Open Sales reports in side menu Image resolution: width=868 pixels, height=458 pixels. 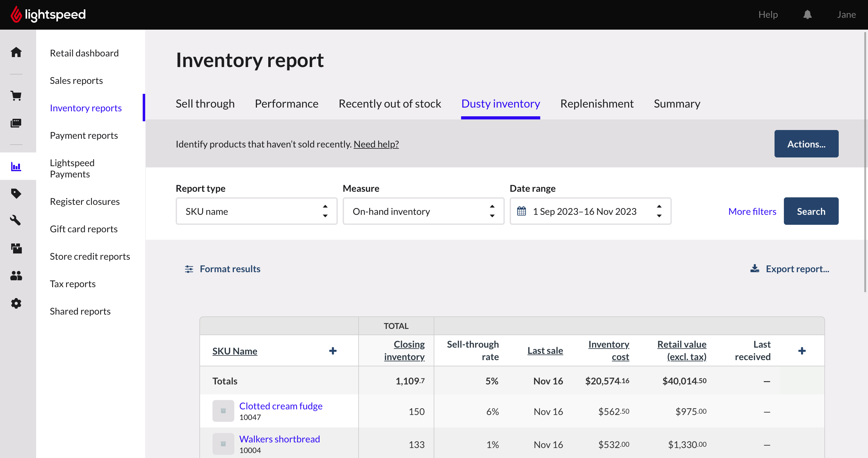[x=76, y=81]
